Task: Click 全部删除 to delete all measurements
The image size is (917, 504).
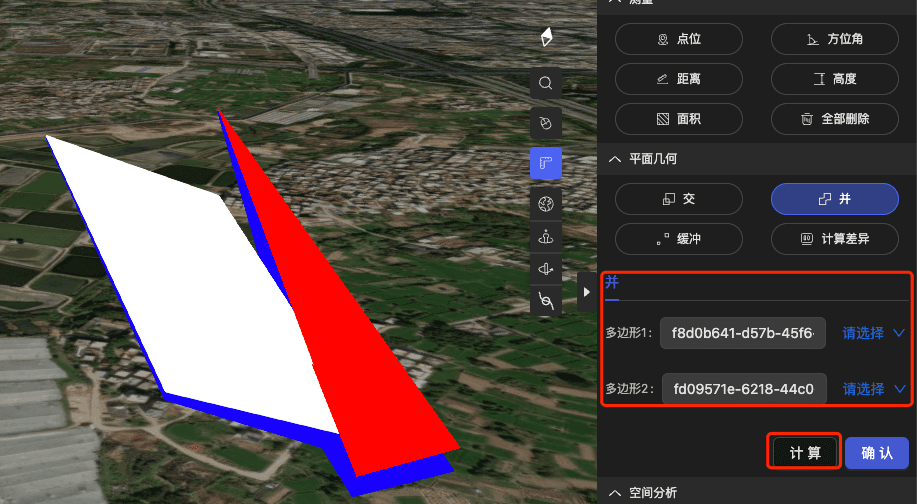Action: (834, 118)
